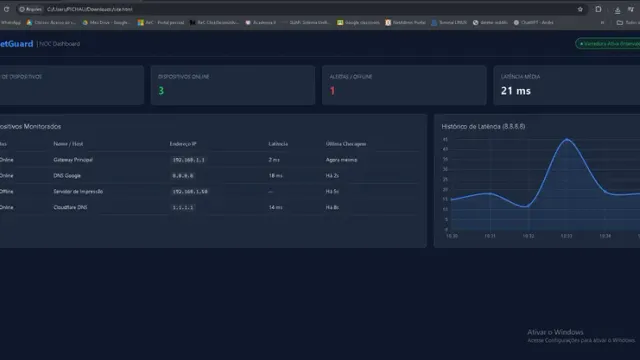The image size is (640, 360).
Task: Select the Cloudflare DNS host name
Action: click(x=70, y=207)
